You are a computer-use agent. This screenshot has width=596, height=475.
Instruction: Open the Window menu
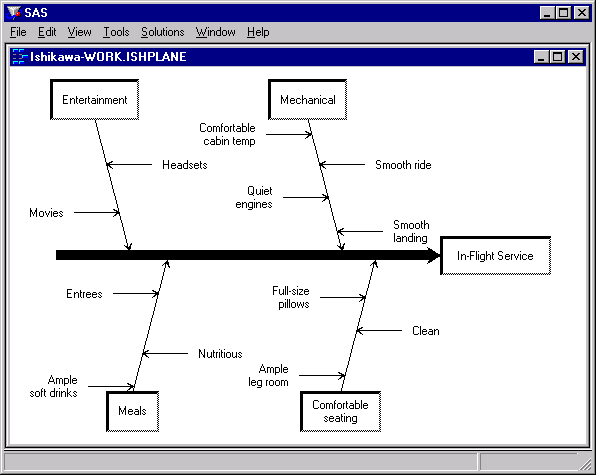click(x=215, y=32)
